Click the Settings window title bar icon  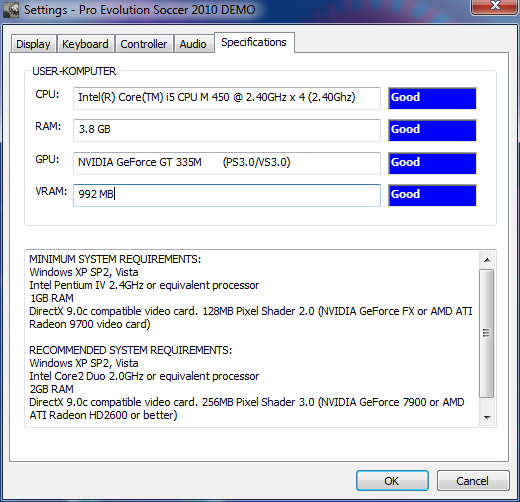[11, 10]
